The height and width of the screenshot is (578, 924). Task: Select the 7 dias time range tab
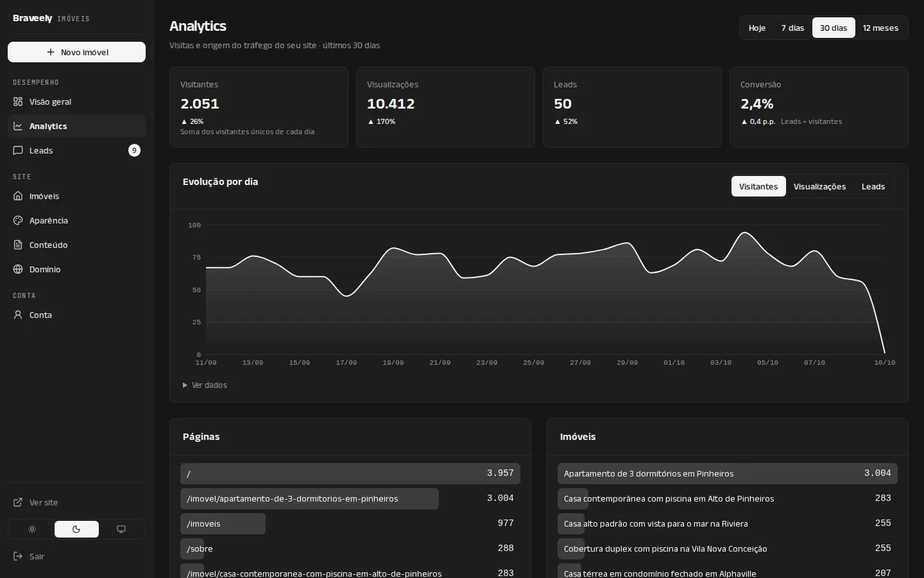point(792,28)
